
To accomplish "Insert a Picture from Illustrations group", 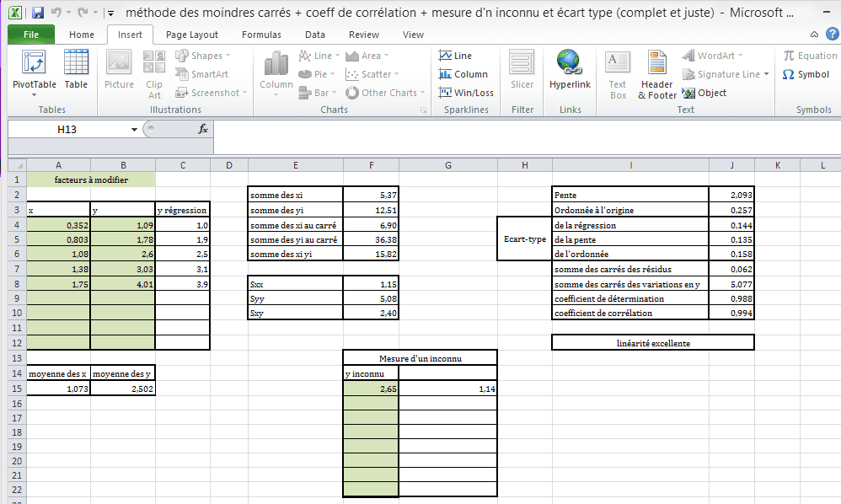I will click(119, 70).
